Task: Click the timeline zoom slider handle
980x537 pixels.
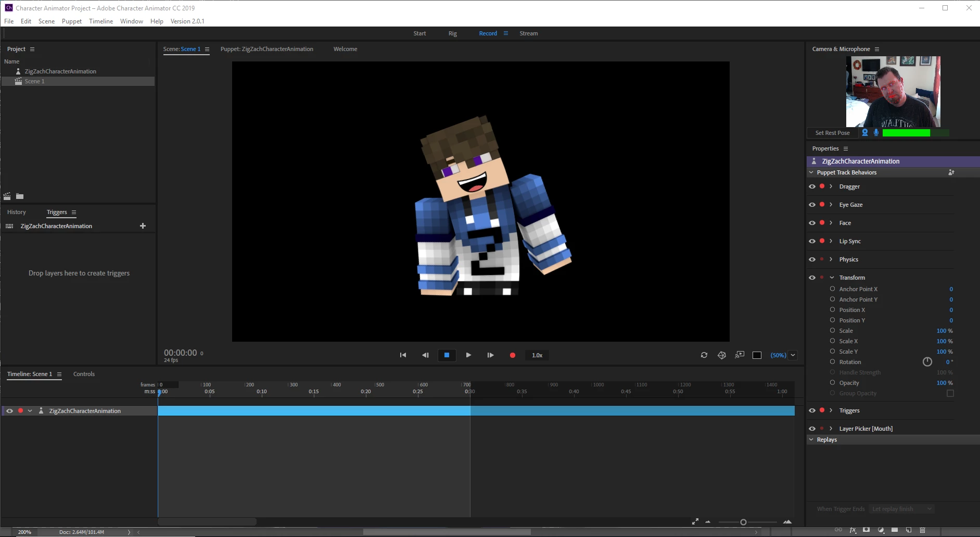Action: tap(743, 522)
